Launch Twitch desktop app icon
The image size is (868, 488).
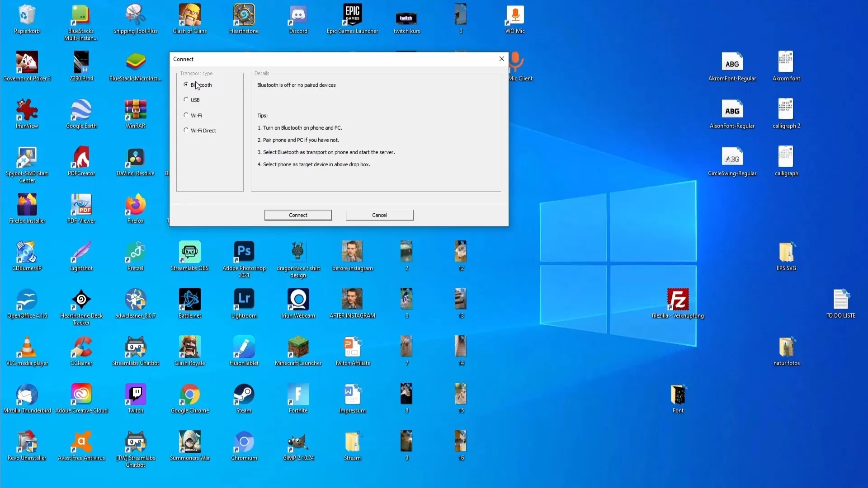click(135, 399)
